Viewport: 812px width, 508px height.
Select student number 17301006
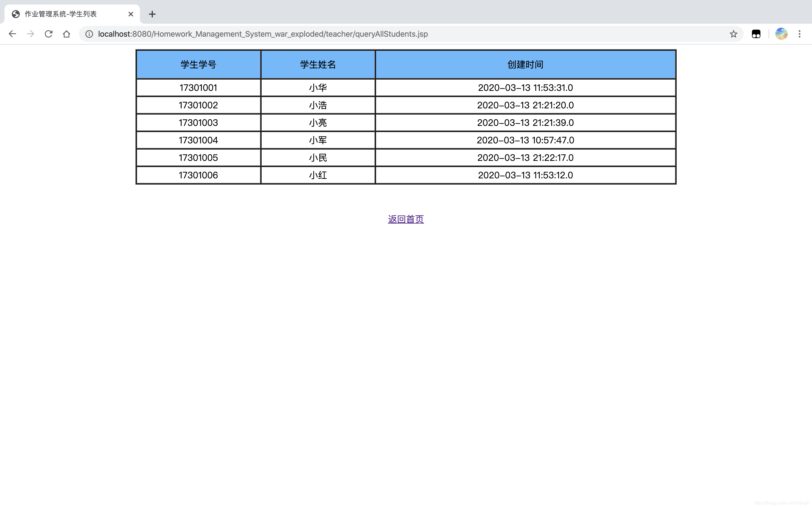click(x=198, y=175)
